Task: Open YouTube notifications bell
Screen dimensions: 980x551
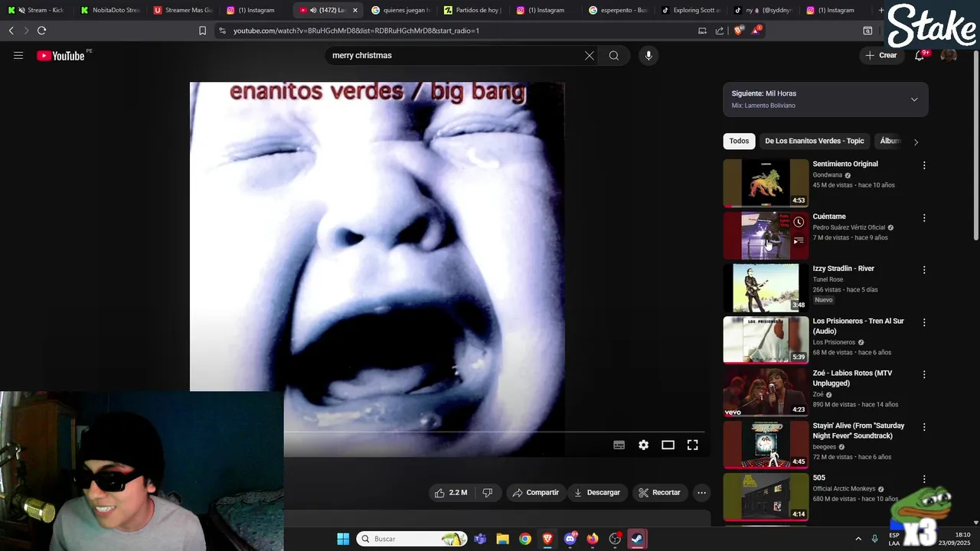Action: 920,55
